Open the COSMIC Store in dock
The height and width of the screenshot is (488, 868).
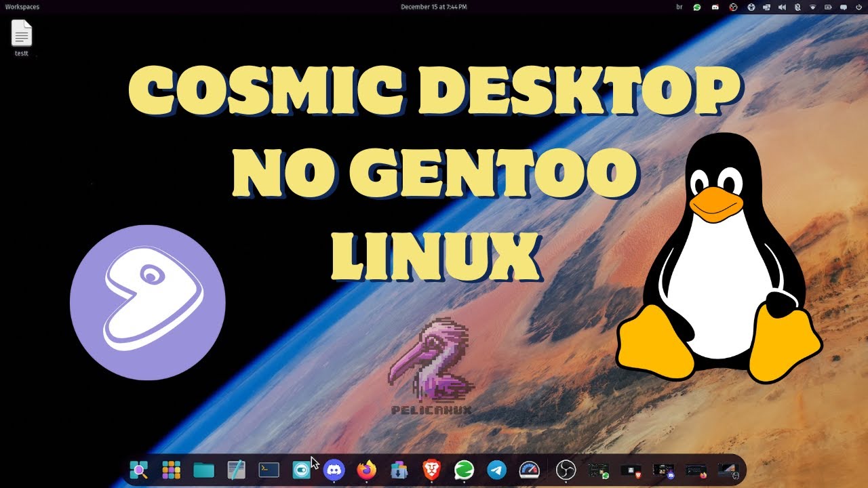point(399,469)
